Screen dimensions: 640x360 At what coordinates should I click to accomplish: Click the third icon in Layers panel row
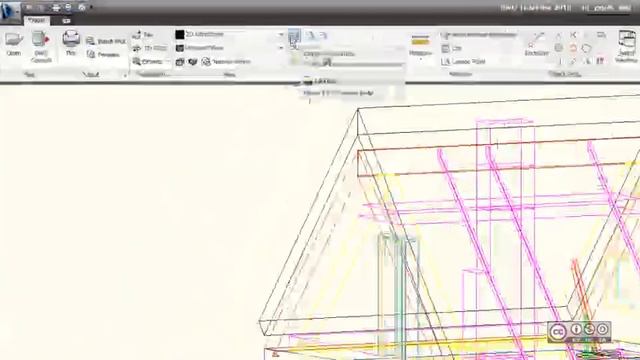coord(323,36)
